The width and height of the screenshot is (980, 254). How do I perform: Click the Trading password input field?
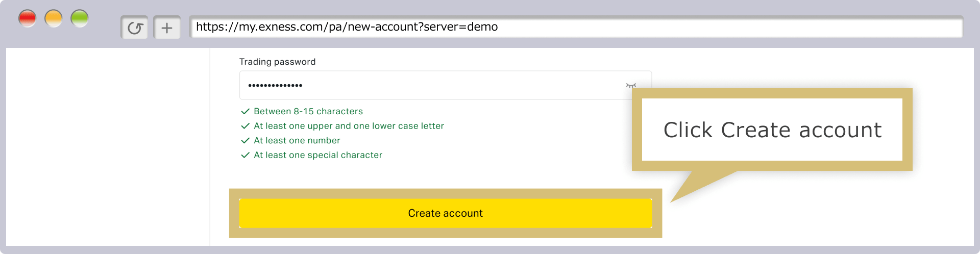coord(445,85)
